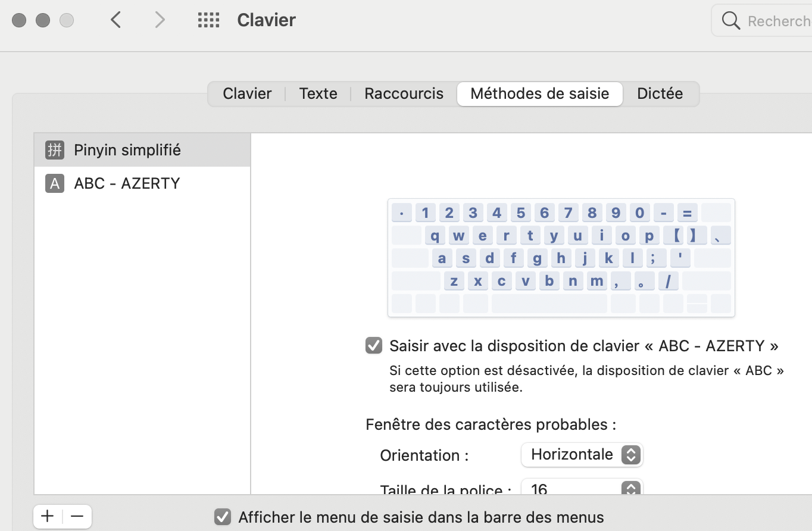Open the Dictée tab
The height and width of the screenshot is (531, 812).
(x=660, y=93)
